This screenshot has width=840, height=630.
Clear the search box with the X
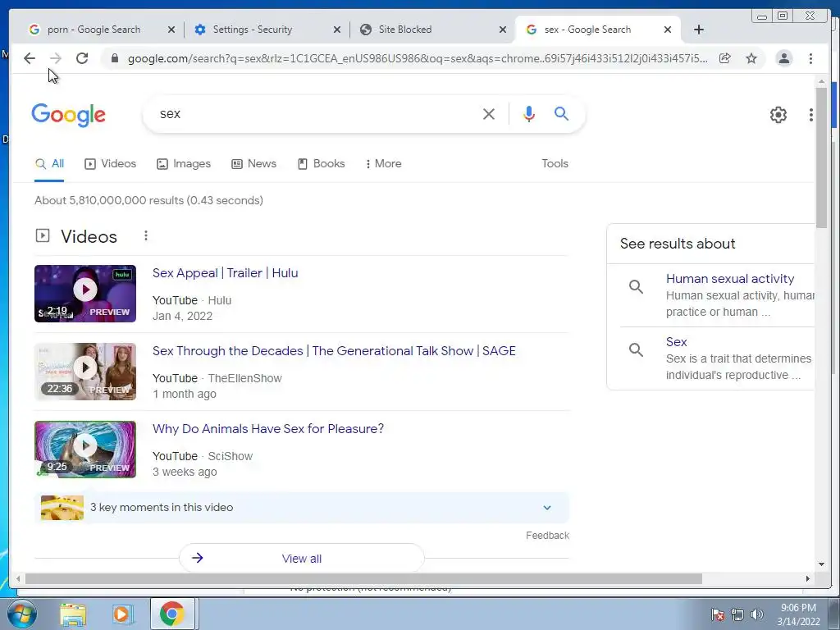[489, 113]
